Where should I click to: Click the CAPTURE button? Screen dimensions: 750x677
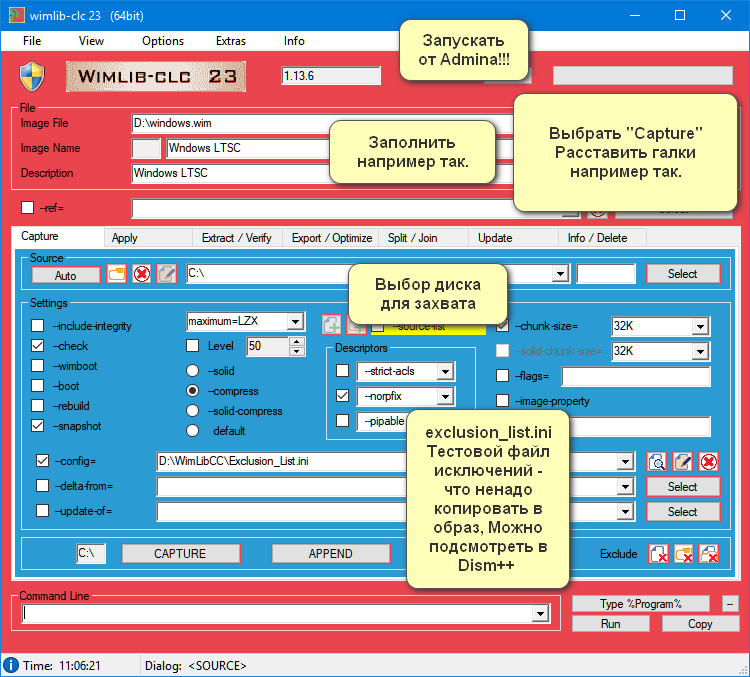click(x=180, y=554)
